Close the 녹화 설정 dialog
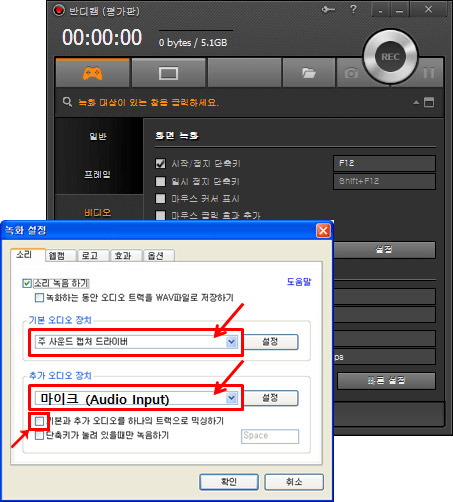The width and height of the screenshot is (453, 502). point(323,231)
